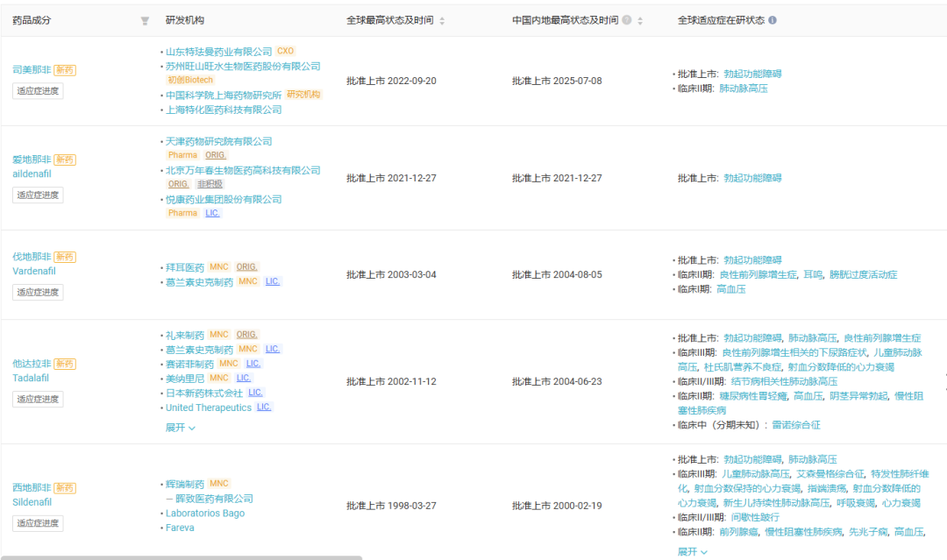The image size is (947, 560).
Task: Sort by 全球最高状态及时间 arrows
Action: pyautogui.click(x=442, y=21)
